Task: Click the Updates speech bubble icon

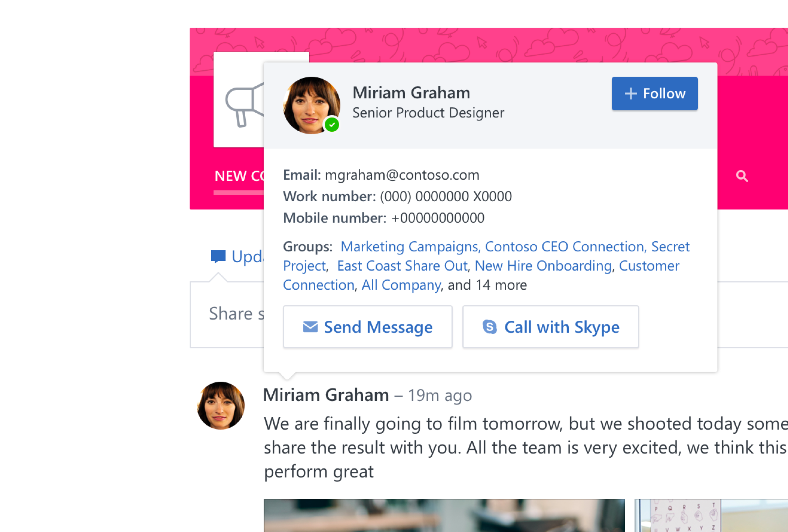Action: [x=218, y=256]
